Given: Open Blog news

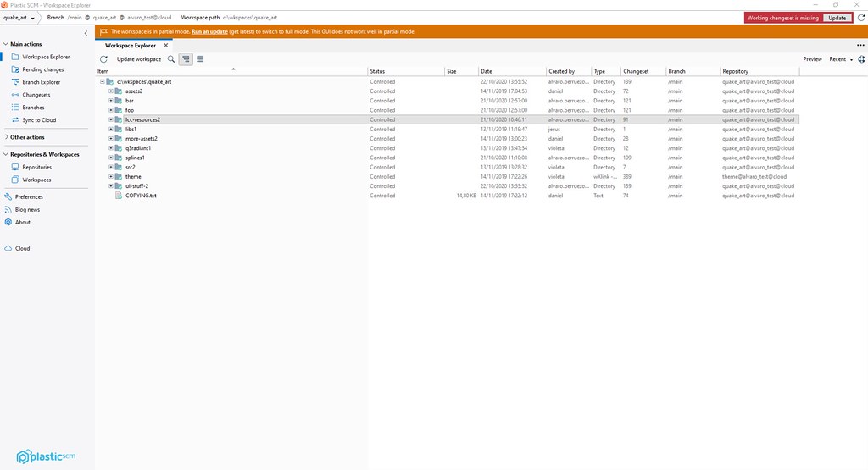Looking at the screenshot, I should click(x=27, y=209).
